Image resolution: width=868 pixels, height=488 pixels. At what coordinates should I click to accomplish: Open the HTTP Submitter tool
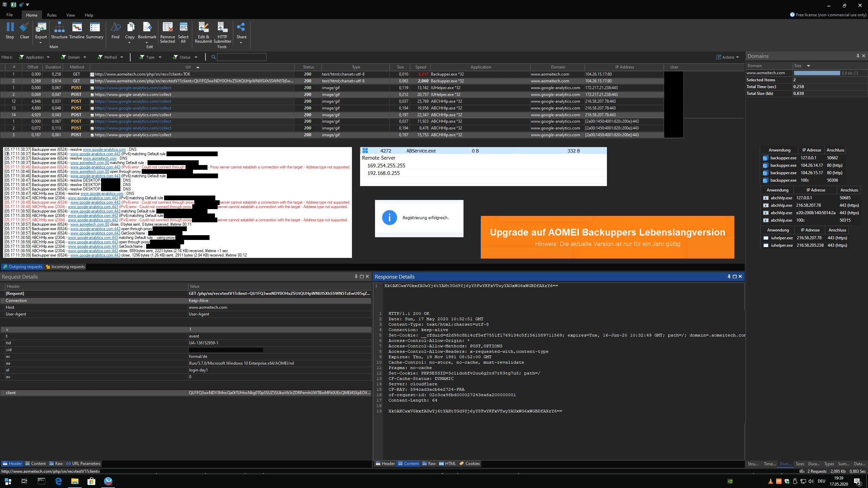tap(222, 33)
